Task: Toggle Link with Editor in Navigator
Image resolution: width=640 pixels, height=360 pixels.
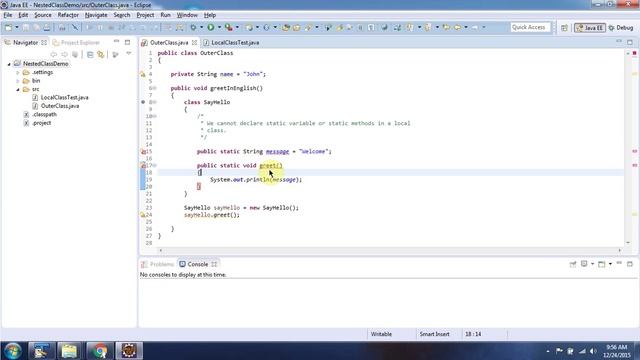Action: coord(100,54)
